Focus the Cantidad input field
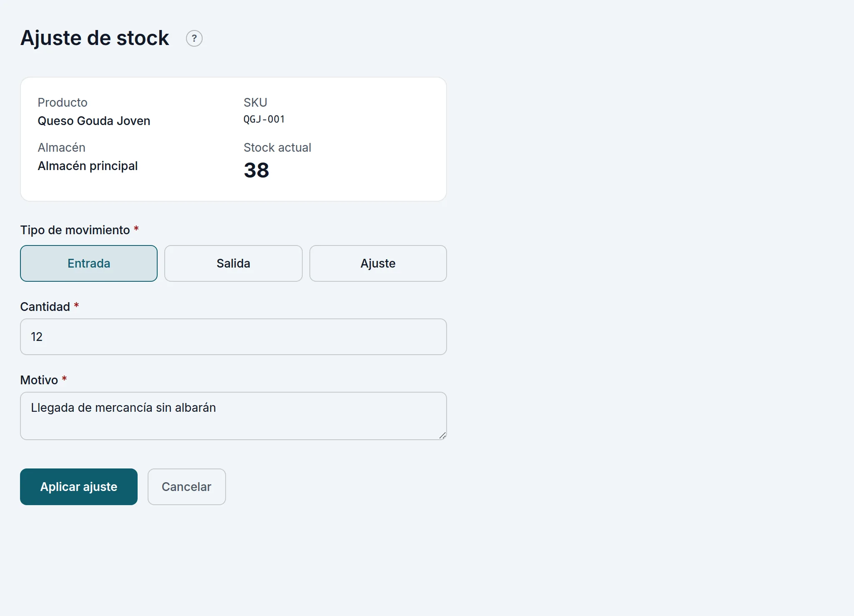The height and width of the screenshot is (616, 854). point(234,337)
